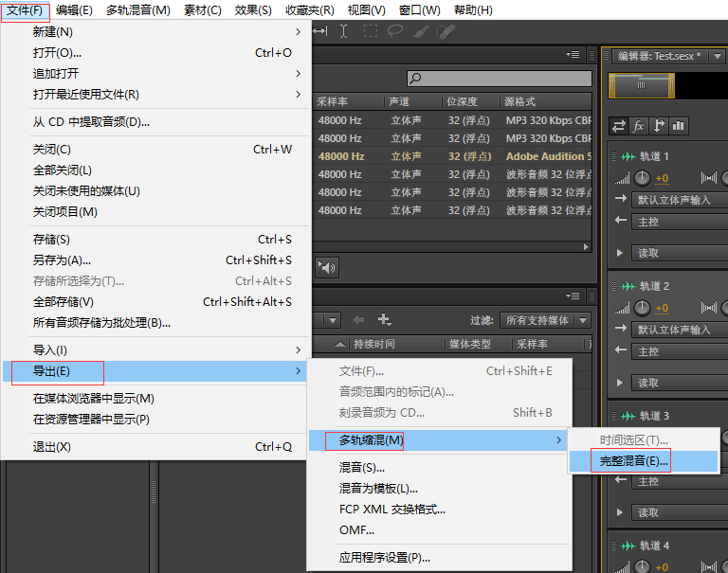The height and width of the screenshot is (573, 728).
Task: Show the Sends section for tracks
Action: (659, 125)
